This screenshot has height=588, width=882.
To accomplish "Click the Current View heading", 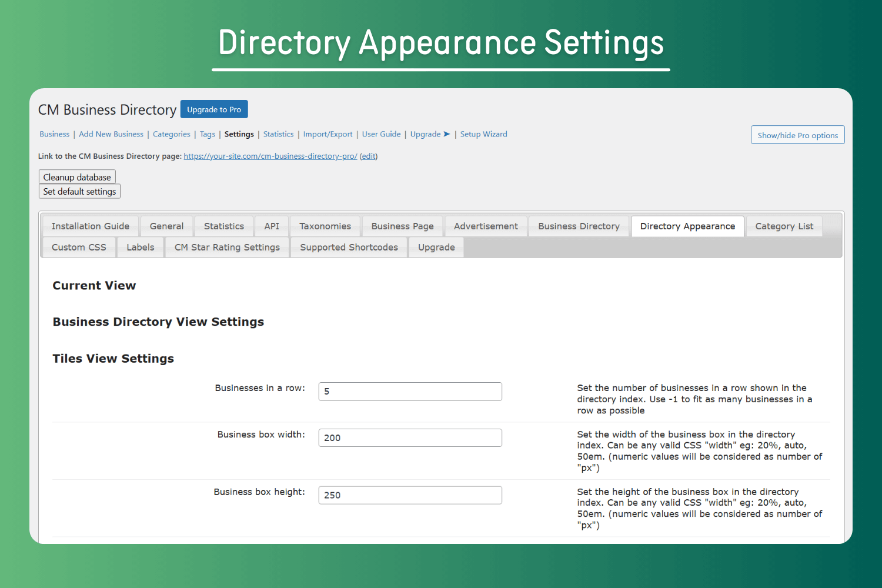I will click(94, 286).
